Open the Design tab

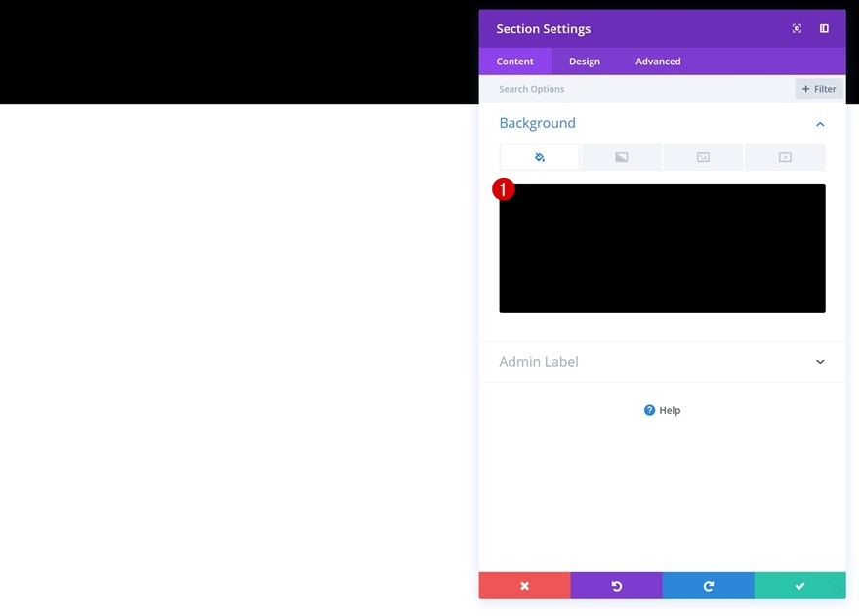point(585,62)
